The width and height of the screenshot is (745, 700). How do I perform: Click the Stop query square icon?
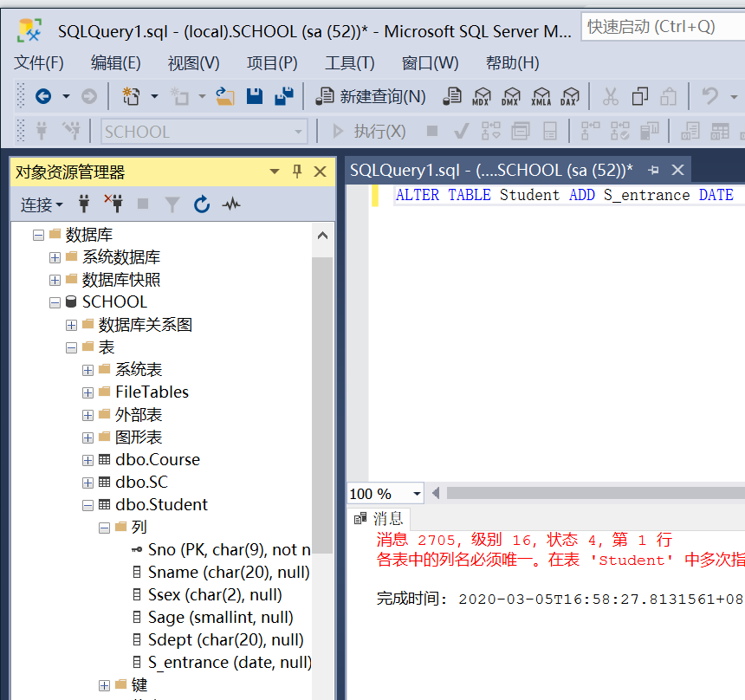[x=432, y=131]
